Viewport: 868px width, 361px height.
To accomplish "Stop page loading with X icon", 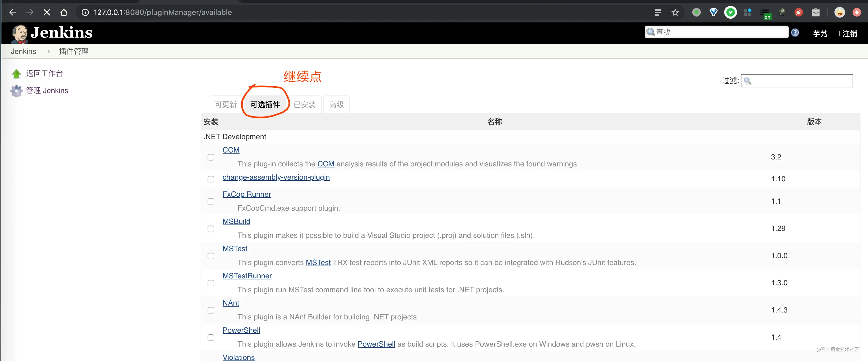I will tap(47, 13).
